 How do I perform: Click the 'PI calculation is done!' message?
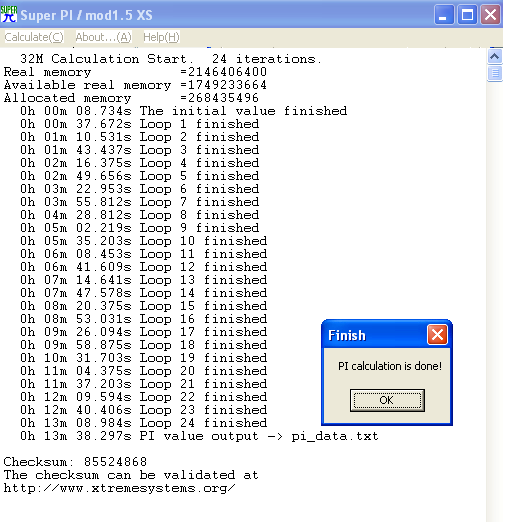[390, 366]
